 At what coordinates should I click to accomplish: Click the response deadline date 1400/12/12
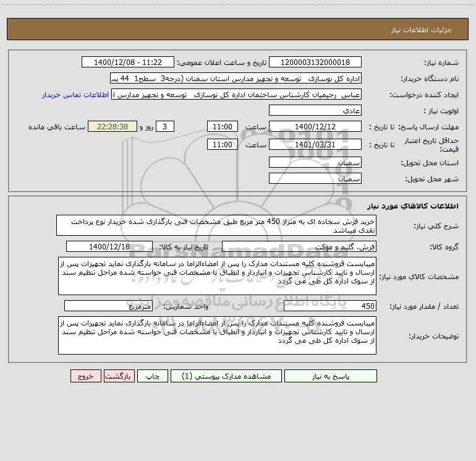pyautogui.click(x=315, y=126)
